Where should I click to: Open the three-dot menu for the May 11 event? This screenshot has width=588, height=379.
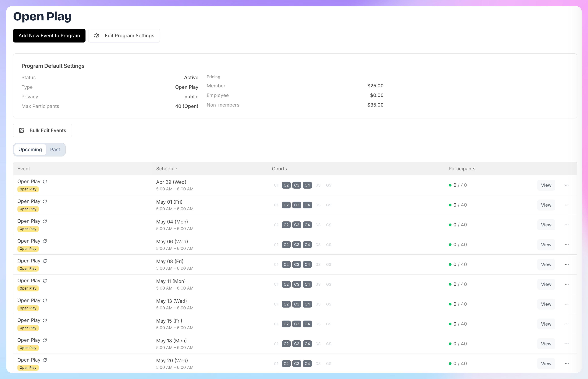click(x=567, y=284)
